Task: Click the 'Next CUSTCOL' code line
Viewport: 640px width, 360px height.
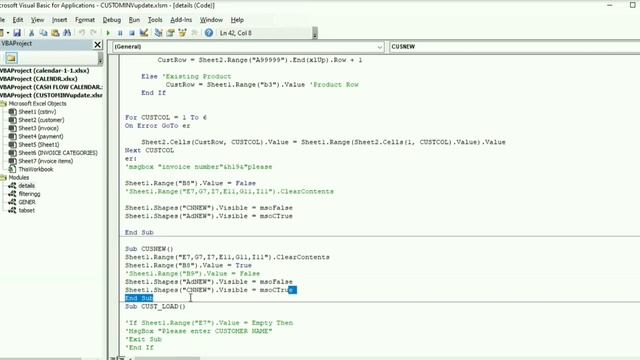Action: 149,151
